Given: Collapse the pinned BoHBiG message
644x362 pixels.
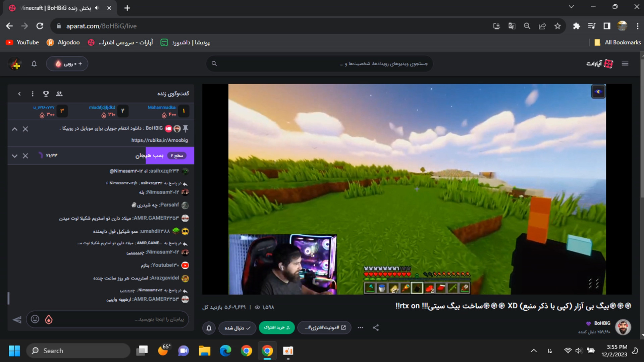Looking at the screenshot, I should point(14,129).
